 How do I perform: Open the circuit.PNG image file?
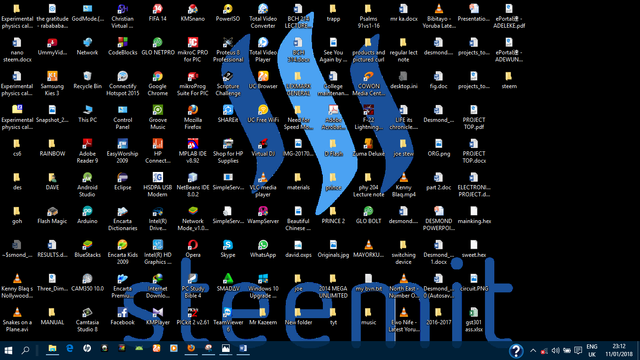(473, 282)
